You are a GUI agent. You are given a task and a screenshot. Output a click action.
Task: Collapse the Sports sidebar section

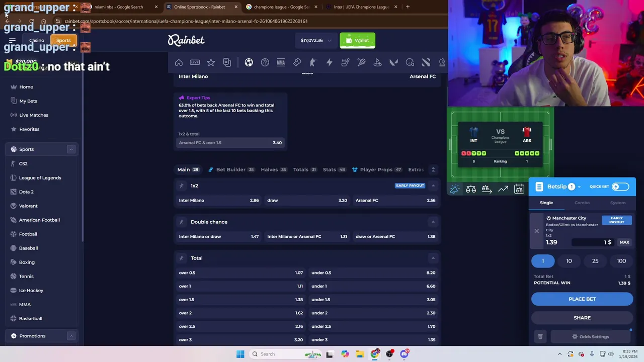point(71,149)
